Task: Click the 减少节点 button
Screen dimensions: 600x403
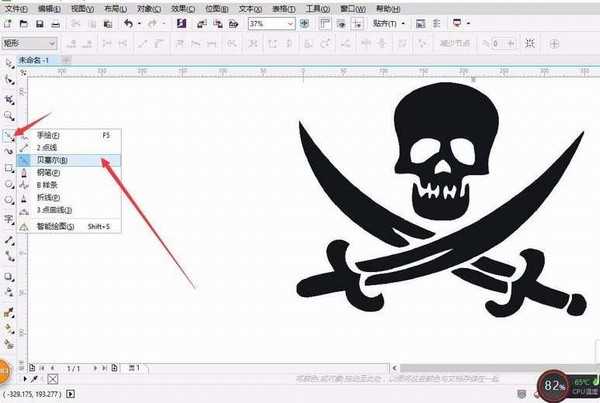Action: [455, 44]
